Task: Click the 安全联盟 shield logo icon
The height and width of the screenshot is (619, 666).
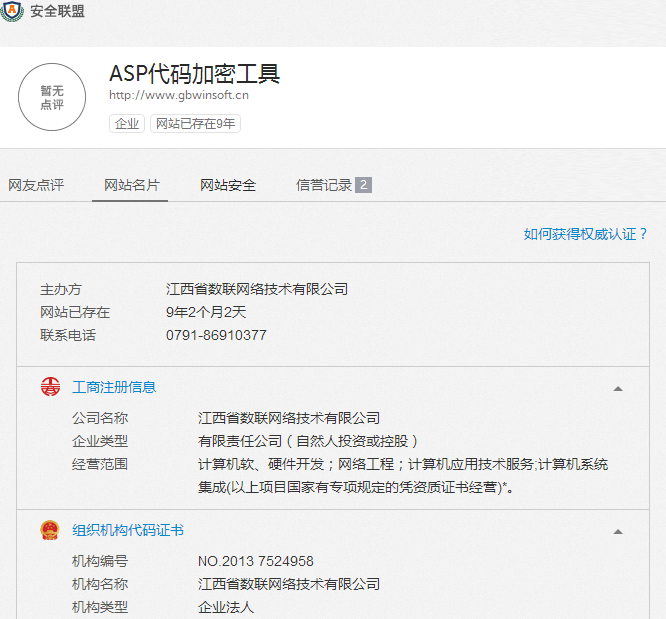Action: click(x=12, y=11)
